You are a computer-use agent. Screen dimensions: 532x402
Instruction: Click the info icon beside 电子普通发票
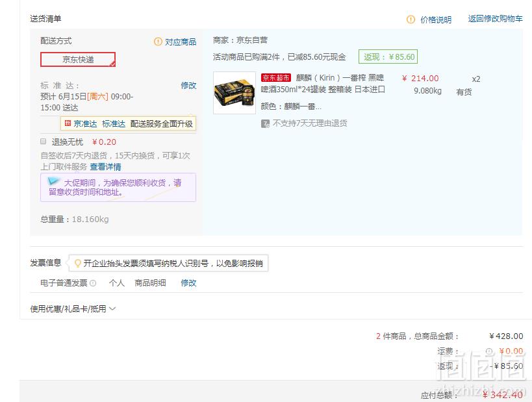click(x=93, y=283)
